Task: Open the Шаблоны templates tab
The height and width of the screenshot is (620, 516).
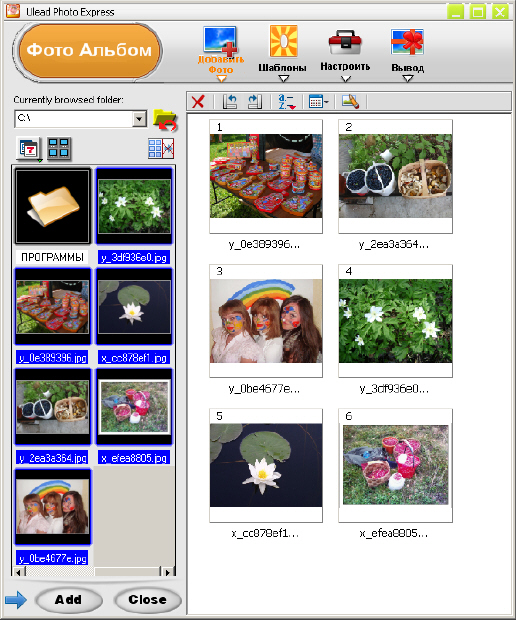Action: tap(283, 53)
